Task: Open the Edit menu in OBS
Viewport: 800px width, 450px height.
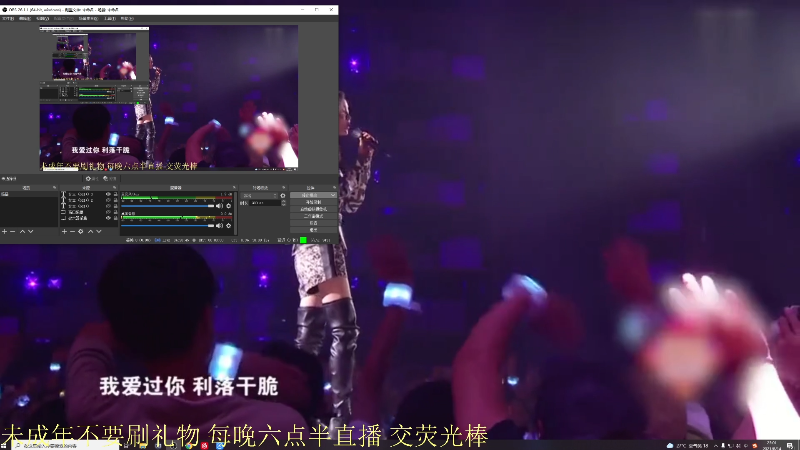Action: coord(24,18)
